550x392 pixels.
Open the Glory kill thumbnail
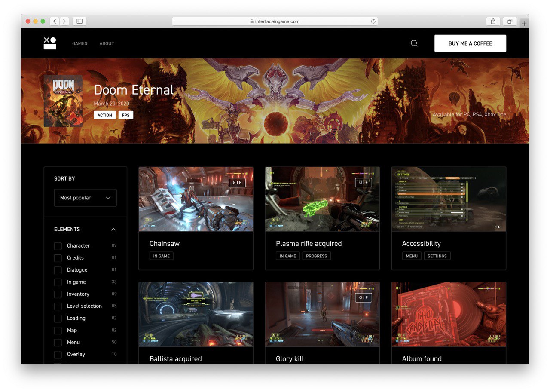point(322,314)
